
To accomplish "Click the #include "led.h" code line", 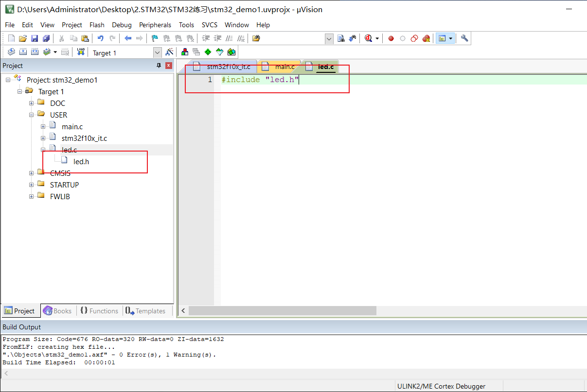I will pyautogui.click(x=260, y=80).
